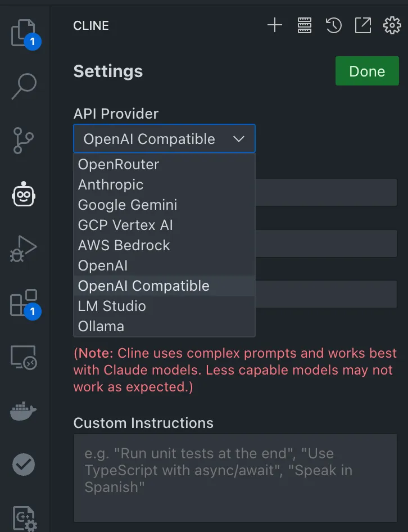Open the Docker whale icon
The image size is (408, 532).
point(24,411)
